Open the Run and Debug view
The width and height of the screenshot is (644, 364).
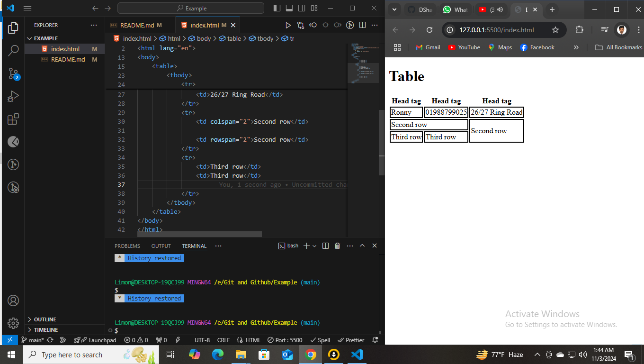coord(13,96)
